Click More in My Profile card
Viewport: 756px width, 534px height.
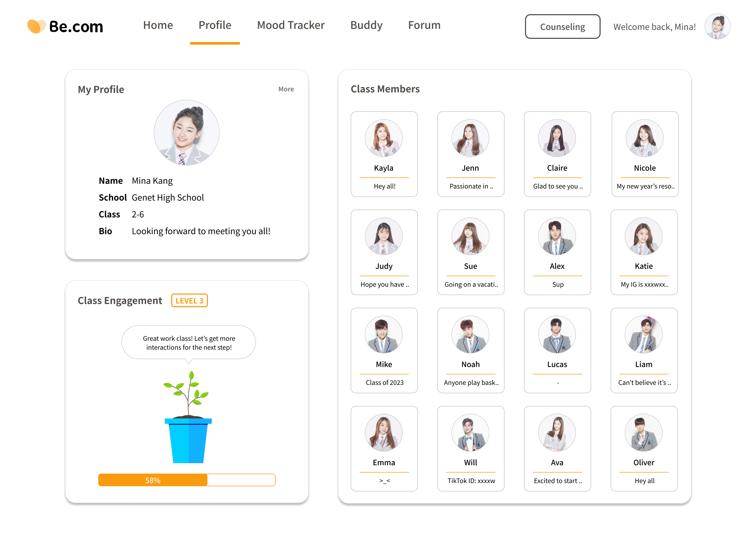286,89
